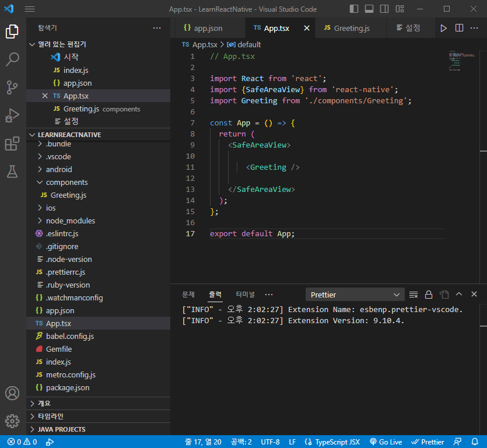
Task: Change file encoding UTF-8
Action: tap(270, 442)
